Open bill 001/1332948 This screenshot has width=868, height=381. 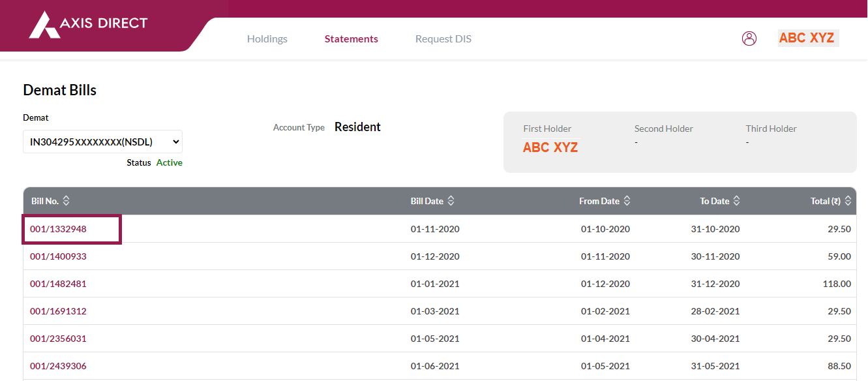(x=58, y=229)
